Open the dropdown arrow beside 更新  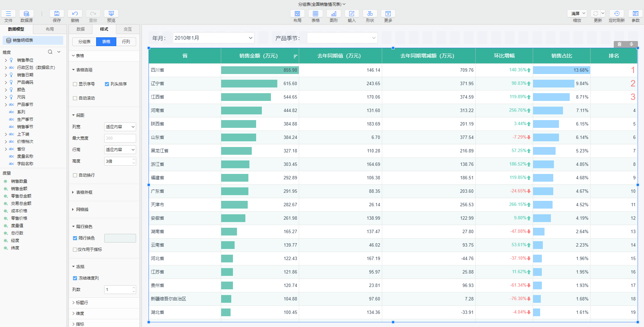[603, 13]
